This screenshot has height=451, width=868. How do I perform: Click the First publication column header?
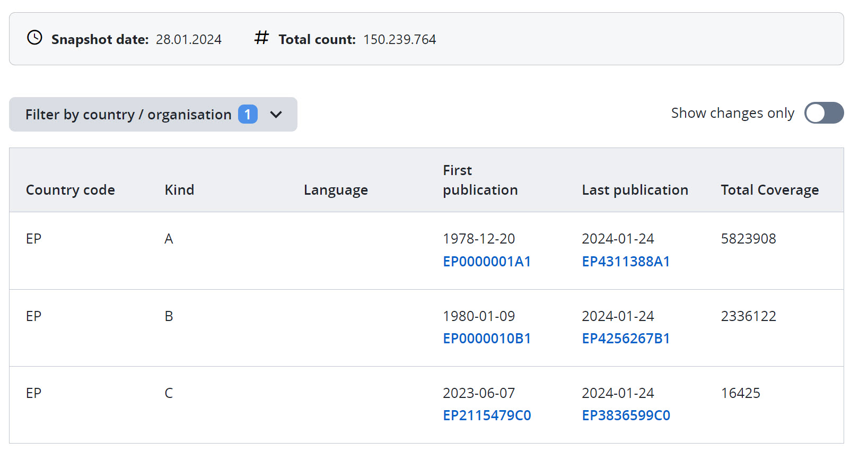(480, 180)
